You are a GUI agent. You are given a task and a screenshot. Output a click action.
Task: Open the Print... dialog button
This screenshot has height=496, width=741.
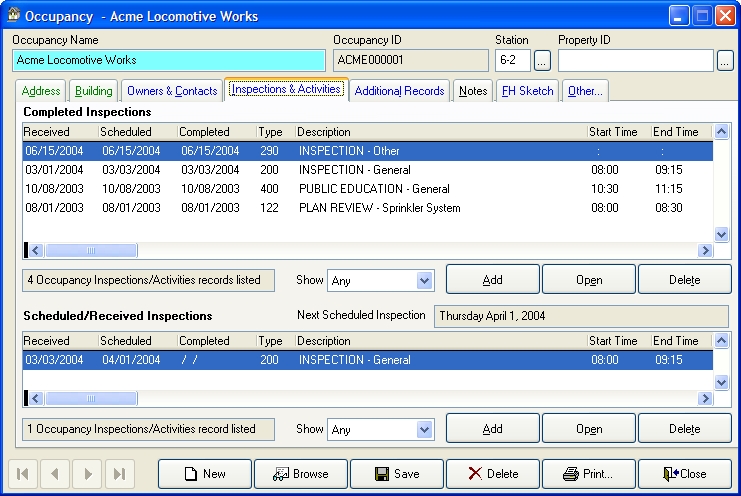[589, 474]
